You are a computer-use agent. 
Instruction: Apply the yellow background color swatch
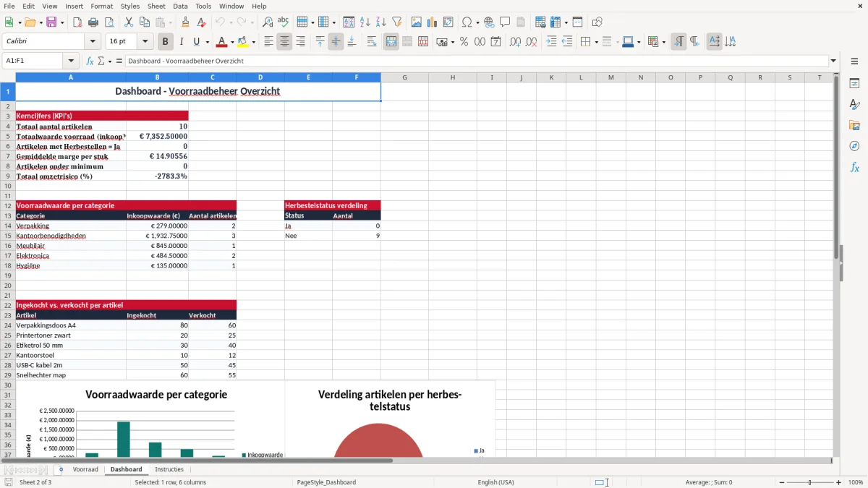pyautogui.click(x=243, y=42)
